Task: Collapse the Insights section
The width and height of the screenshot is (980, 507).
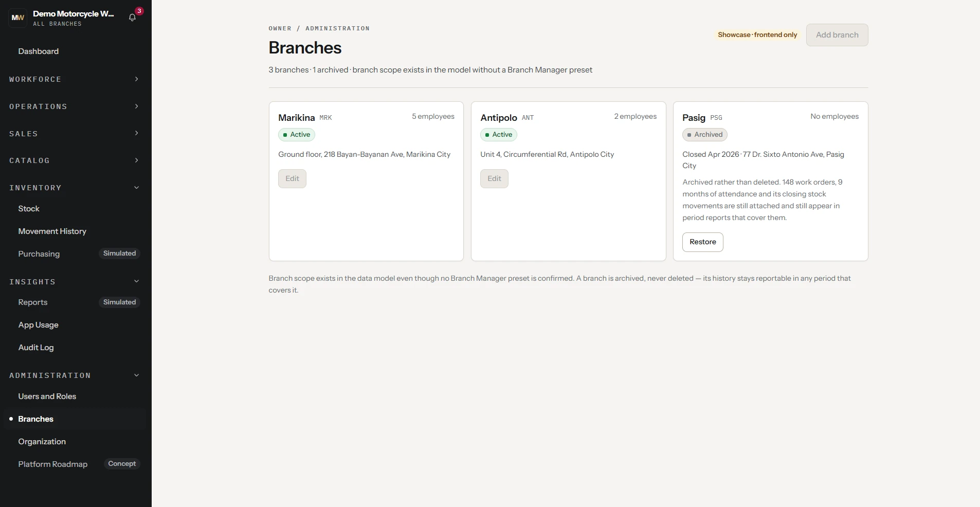Action: coord(75,282)
